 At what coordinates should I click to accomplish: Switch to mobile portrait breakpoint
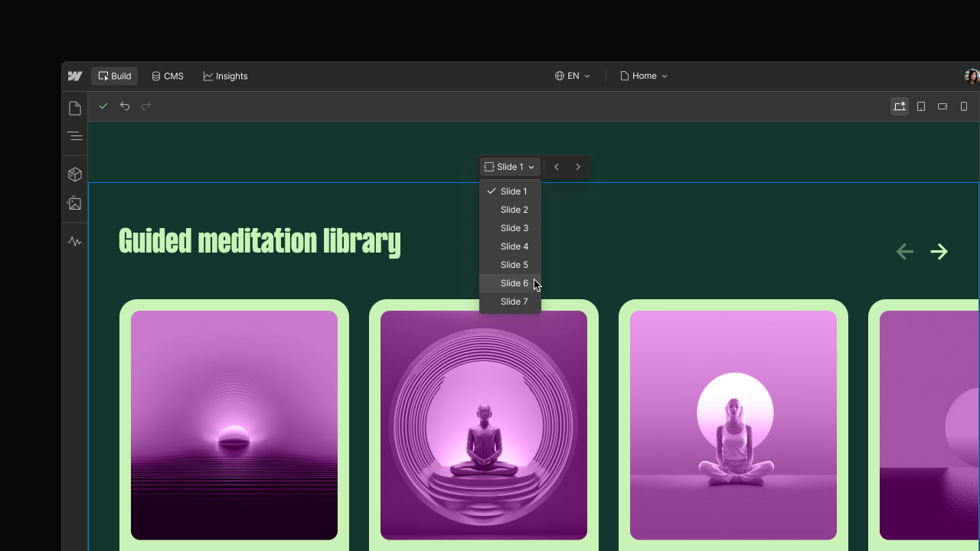964,106
